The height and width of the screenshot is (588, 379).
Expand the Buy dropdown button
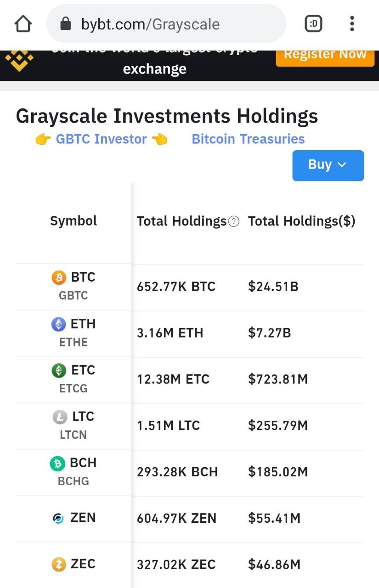click(x=328, y=165)
